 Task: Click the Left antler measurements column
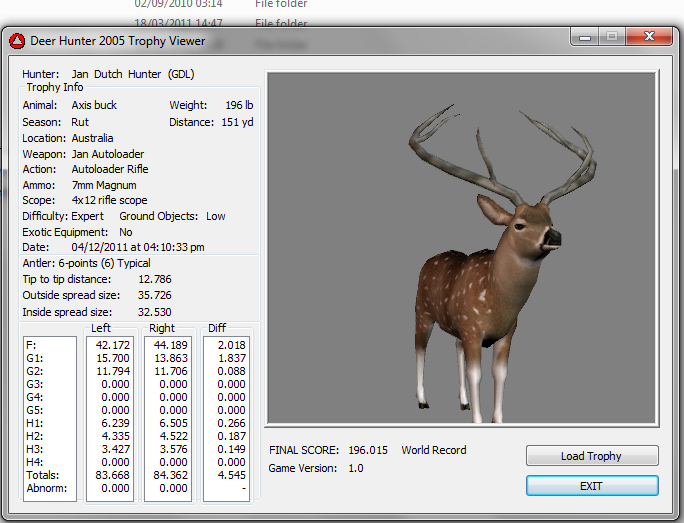109,418
